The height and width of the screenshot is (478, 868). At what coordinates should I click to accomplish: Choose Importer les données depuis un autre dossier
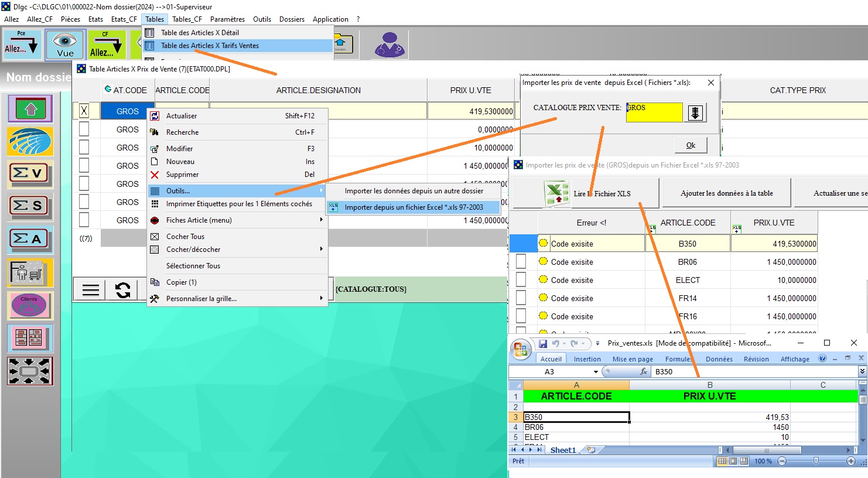click(414, 190)
